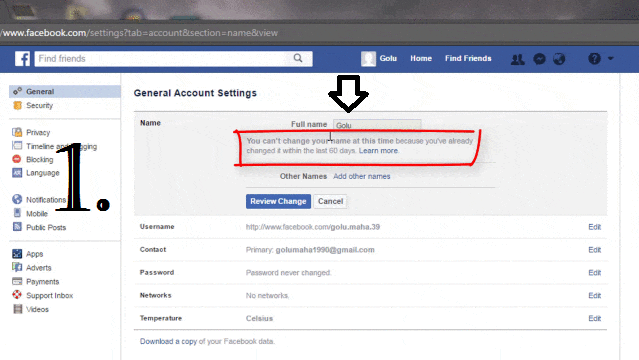Click the Public Posts icon

(x=17, y=227)
